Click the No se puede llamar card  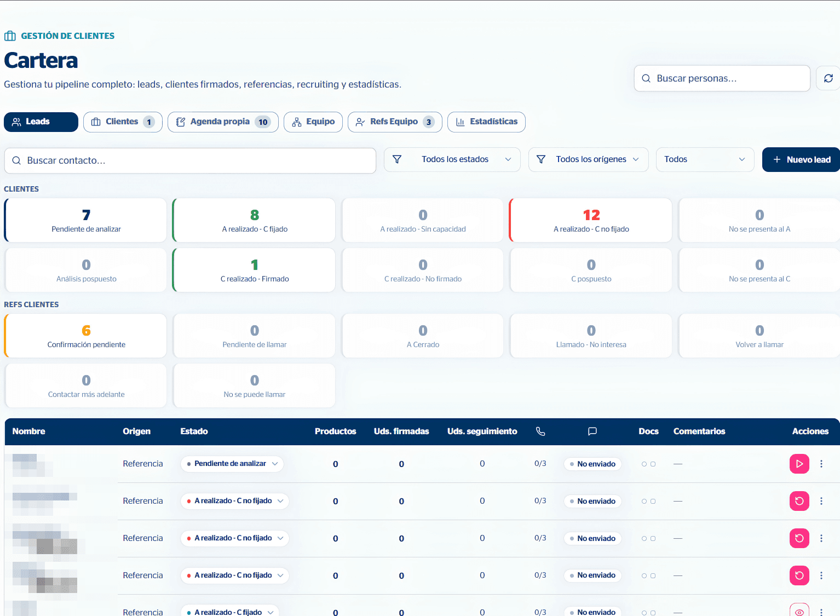click(x=254, y=385)
